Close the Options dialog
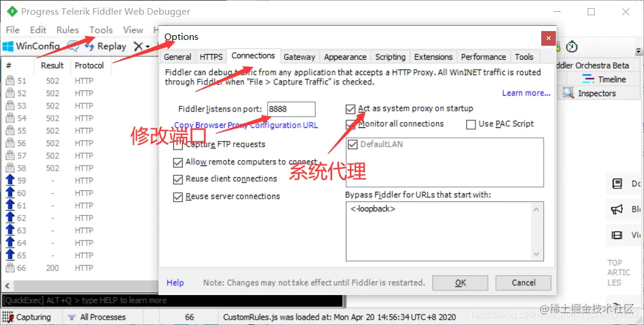The image size is (644, 325). [x=548, y=38]
